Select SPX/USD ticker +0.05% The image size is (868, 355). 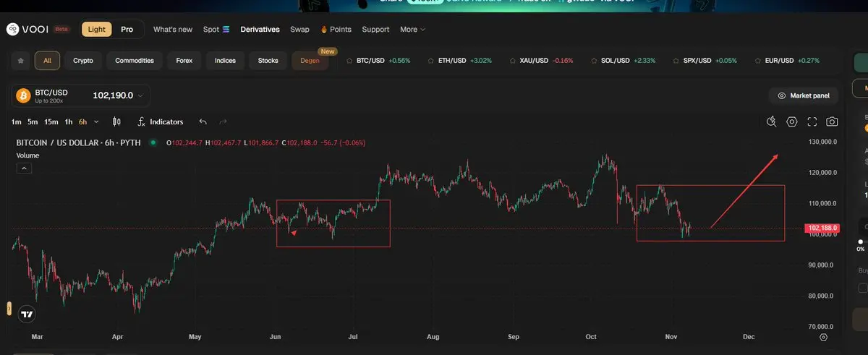705,61
